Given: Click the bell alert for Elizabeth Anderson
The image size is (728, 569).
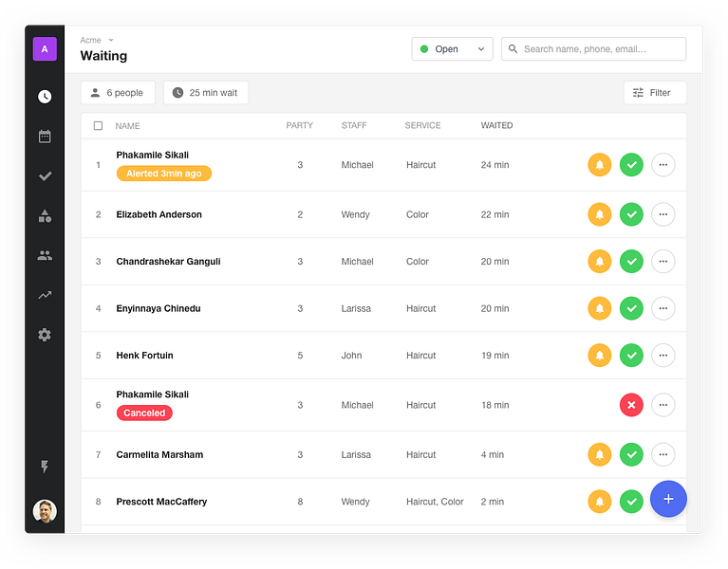Looking at the screenshot, I should (x=600, y=214).
